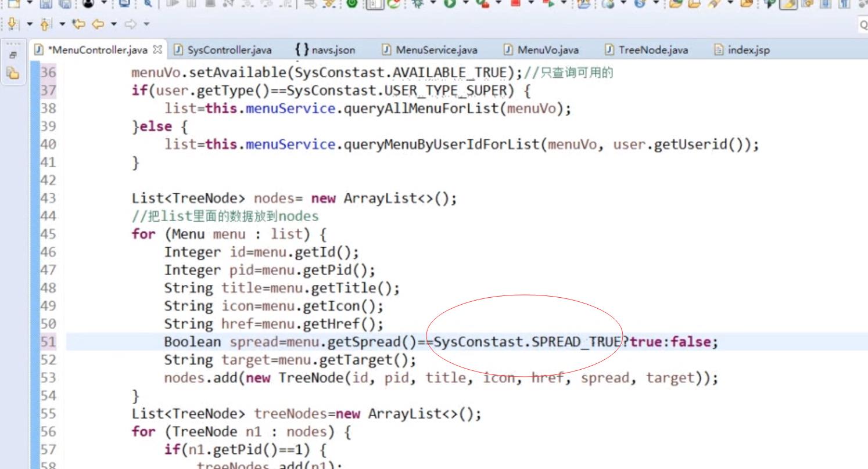
Task: Open the navs.json editor tab
Action: click(x=325, y=50)
